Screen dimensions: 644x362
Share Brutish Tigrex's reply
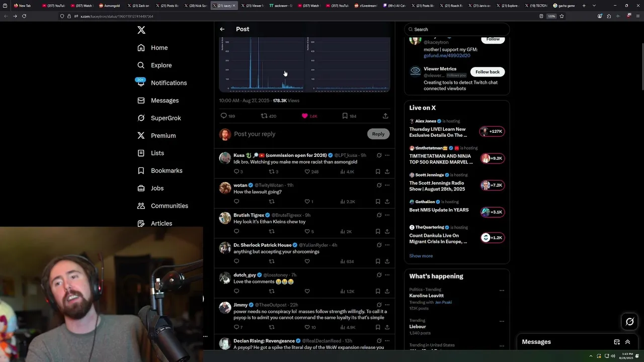pyautogui.click(x=387, y=231)
